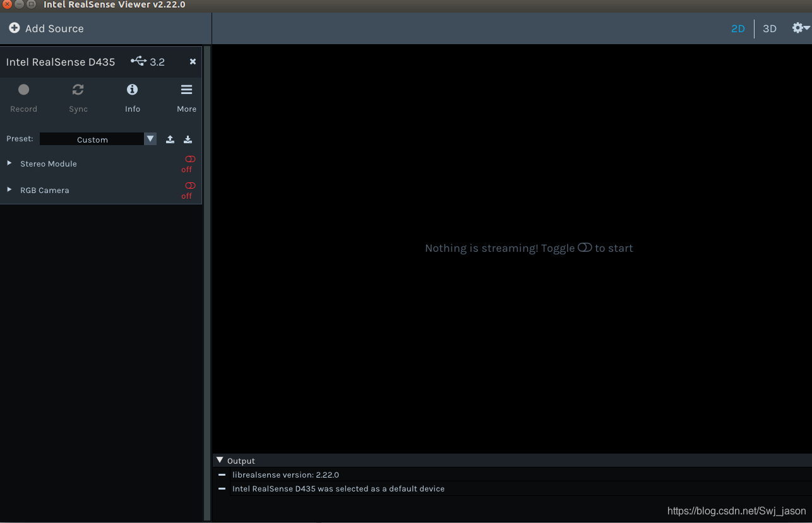Collapse the Output log panel

tap(220, 461)
